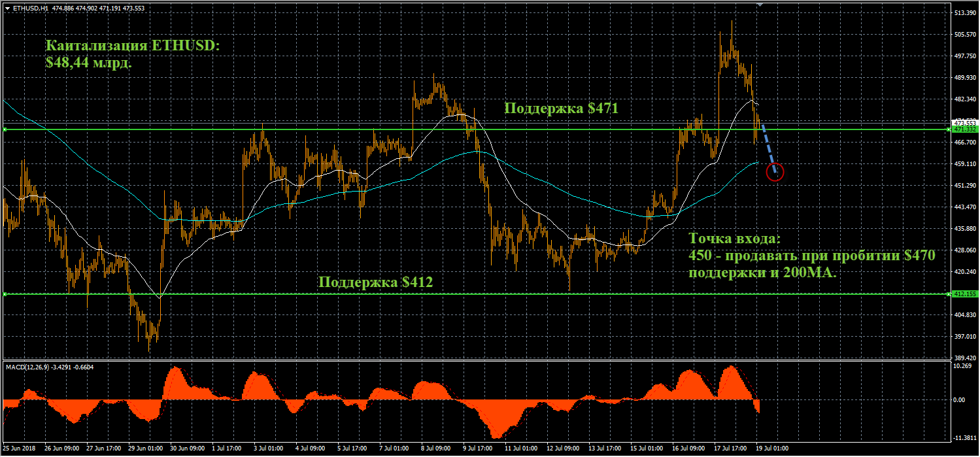This screenshot has height=457, width=980.
Task: Click the '5 Jul 17:00' time axis label
Action: pos(353,449)
